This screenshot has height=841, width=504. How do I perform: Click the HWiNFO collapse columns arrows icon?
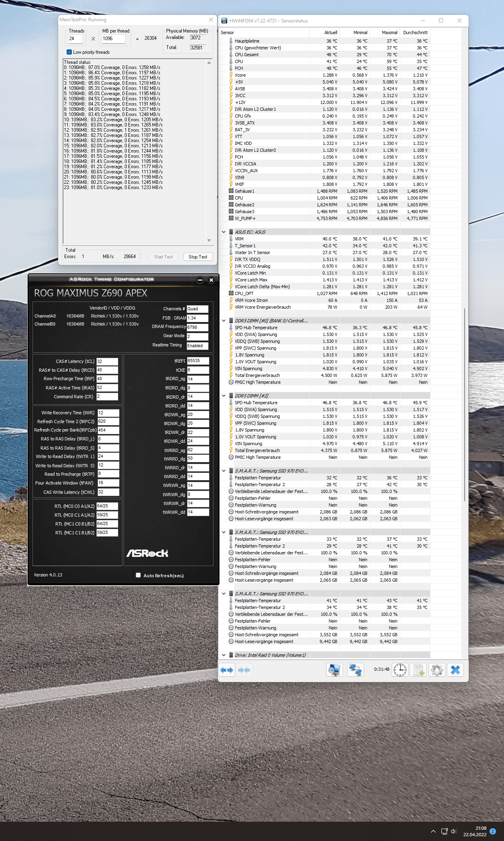coord(244,670)
